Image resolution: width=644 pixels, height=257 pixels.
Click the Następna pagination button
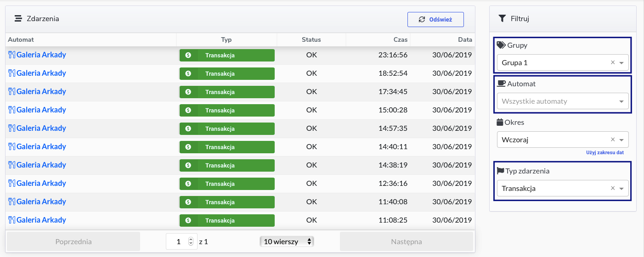click(x=407, y=241)
